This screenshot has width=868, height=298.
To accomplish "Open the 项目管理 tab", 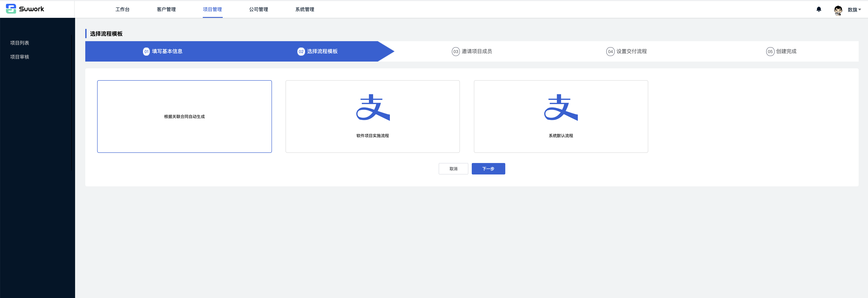I will click(212, 9).
